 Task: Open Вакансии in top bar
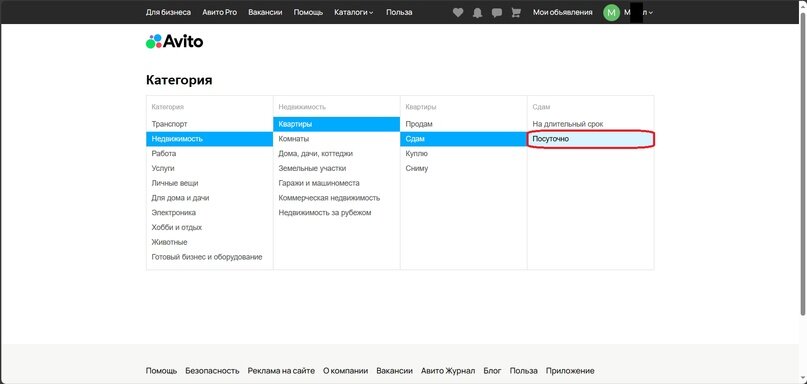coord(265,12)
